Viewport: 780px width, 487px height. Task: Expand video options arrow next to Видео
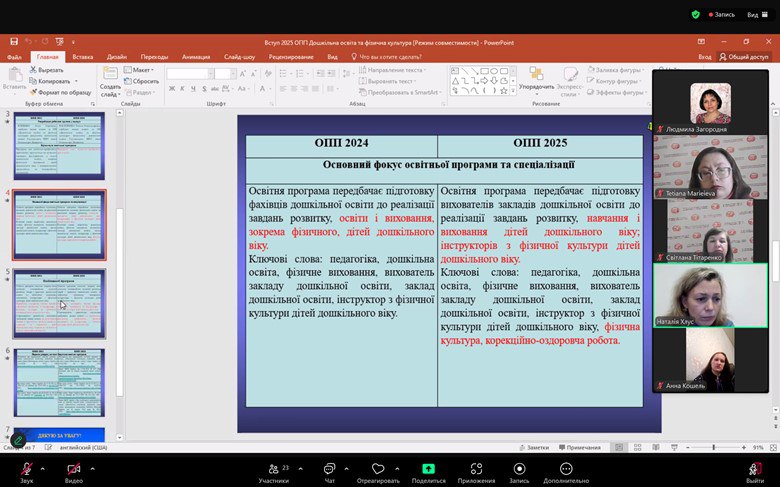click(92, 468)
